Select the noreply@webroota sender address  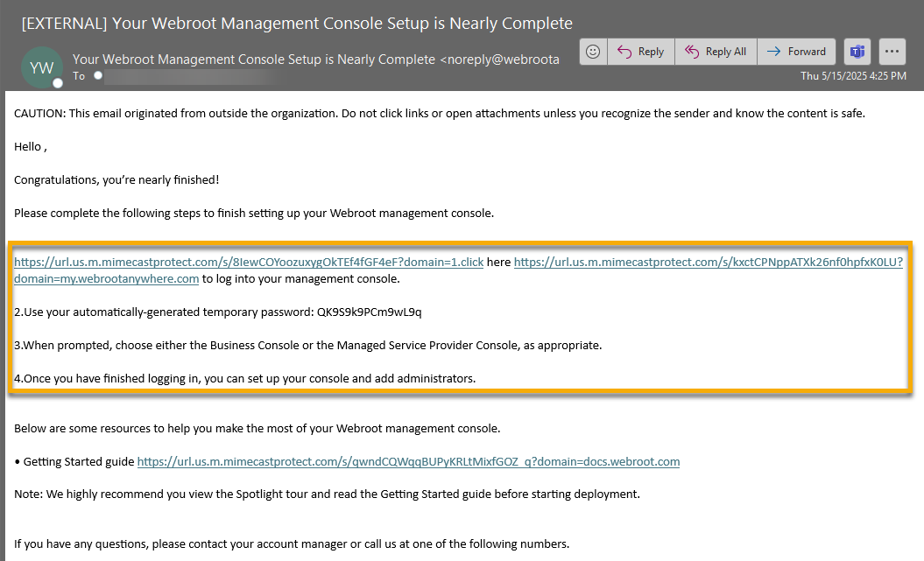tap(504, 60)
